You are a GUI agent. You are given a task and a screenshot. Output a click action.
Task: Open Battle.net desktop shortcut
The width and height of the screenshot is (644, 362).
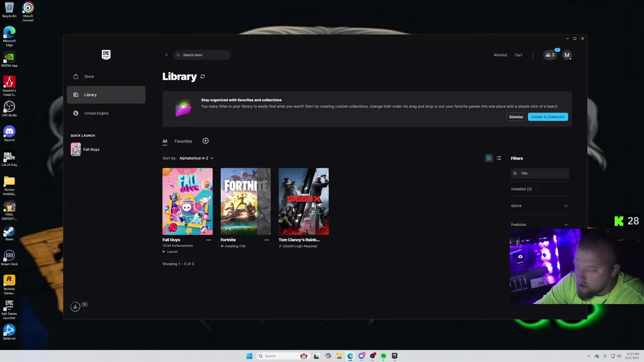(x=9, y=332)
